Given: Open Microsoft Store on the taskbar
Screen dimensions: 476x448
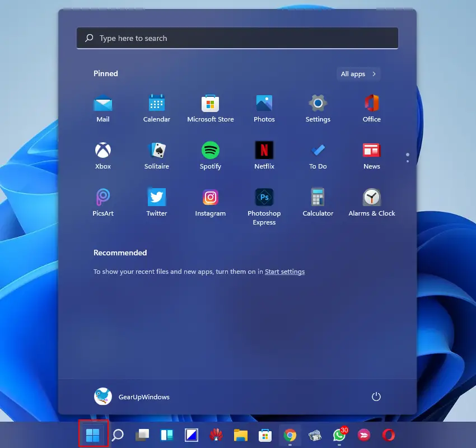Looking at the screenshot, I should (x=265, y=435).
